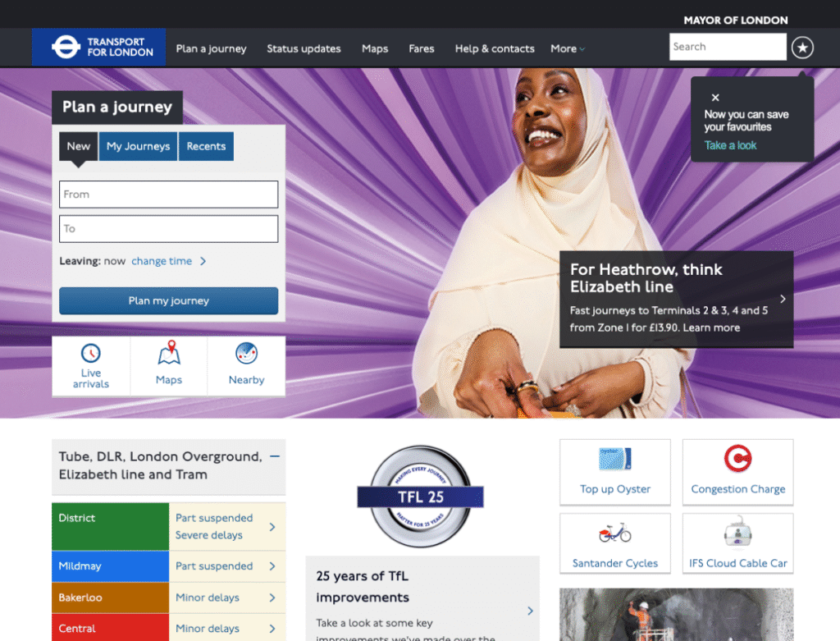Click 'For Heathrow, think Elizabeth line' heading
The width and height of the screenshot is (840, 641).
(x=646, y=277)
